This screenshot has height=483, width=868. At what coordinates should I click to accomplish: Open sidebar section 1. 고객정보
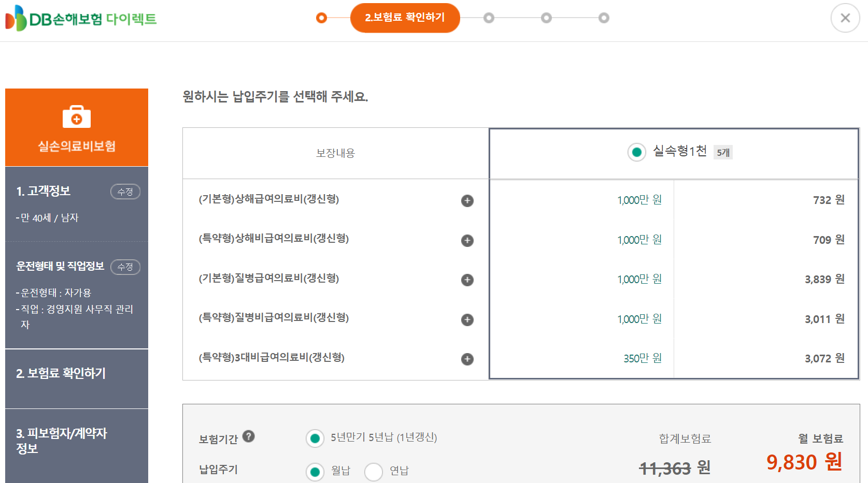click(x=44, y=191)
